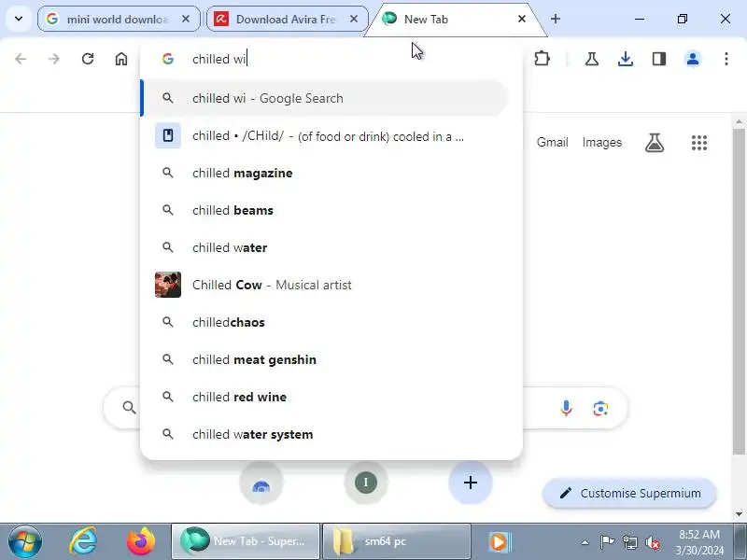747x560 pixels.
Task: Open the Windows Start menu
Action: (25, 542)
